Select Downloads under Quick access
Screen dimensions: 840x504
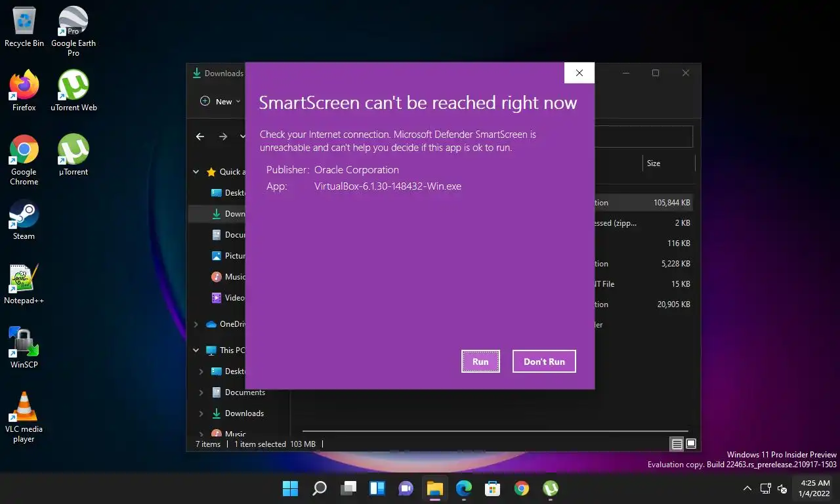pos(217,214)
